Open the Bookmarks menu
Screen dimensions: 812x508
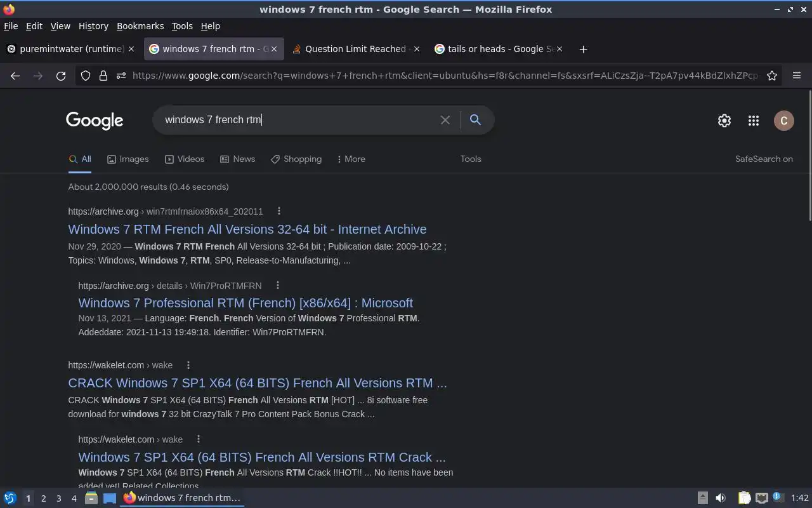click(140, 26)
